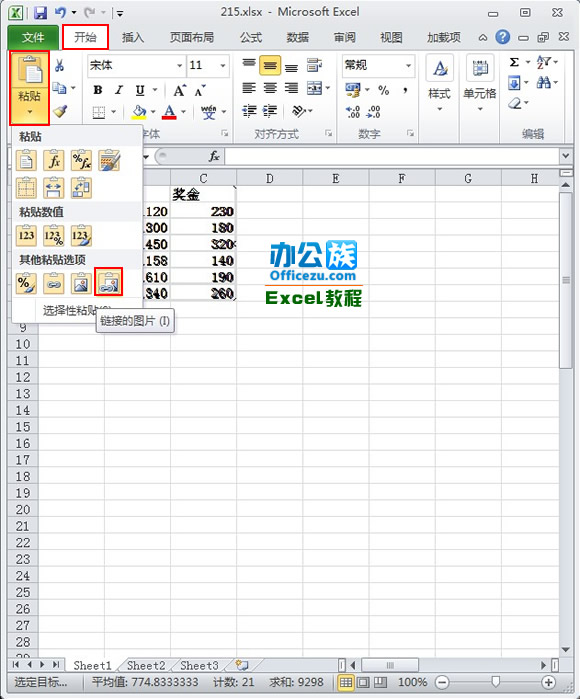Click the Copy icon

[59, 88]
